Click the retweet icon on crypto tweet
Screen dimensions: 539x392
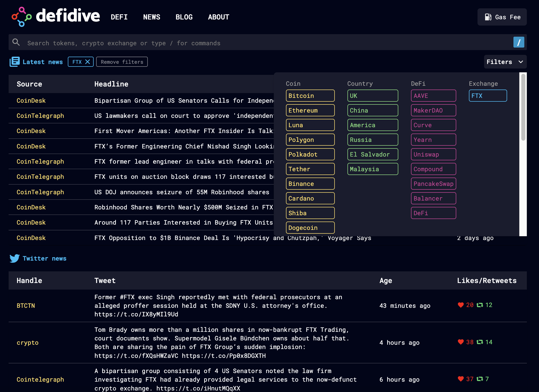click(480, 342)
